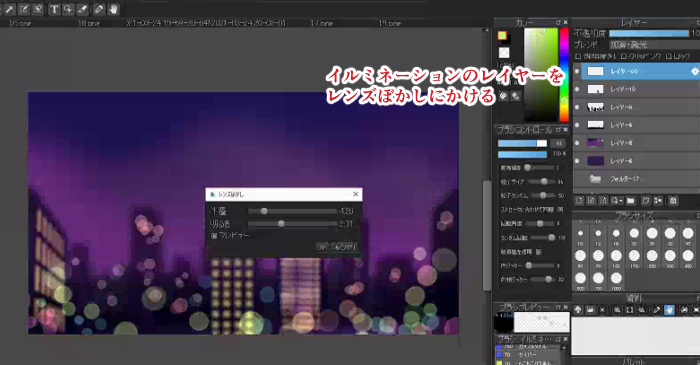Click the palette icon in color panel
Image resolution: width=700 pixels, height=365 pixels.
(x=504, y=95)
